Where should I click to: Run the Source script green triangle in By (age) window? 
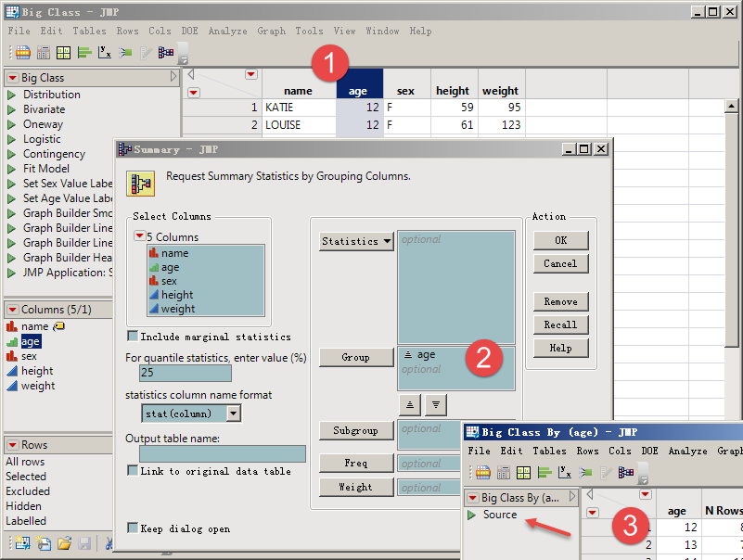[x=471, y=515]
